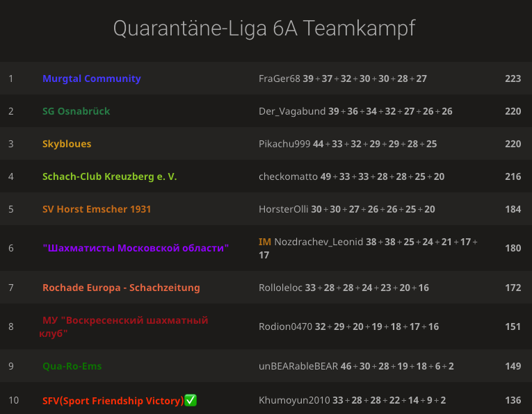Open Шахматисты Московской области team link
Screen dimensions: 532x414
(x=136, y=248)
